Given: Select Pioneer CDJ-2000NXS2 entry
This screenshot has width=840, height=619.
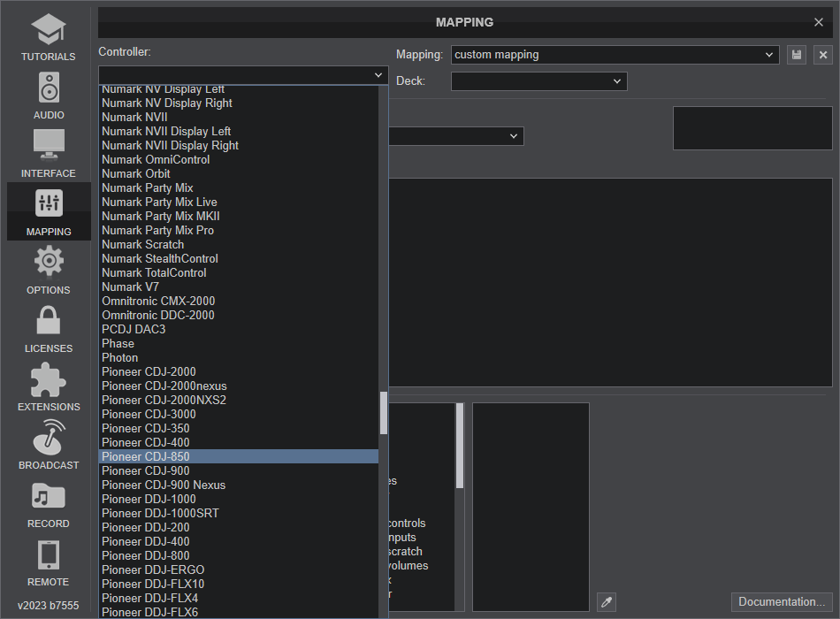Looking at the screenshot, I should pyautogui.click(x=239, y=401).
